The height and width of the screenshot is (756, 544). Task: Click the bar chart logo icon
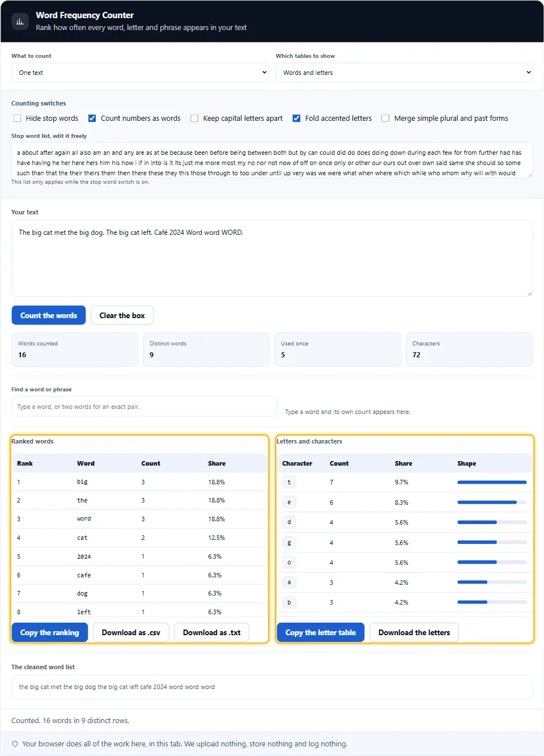[20, 22]
